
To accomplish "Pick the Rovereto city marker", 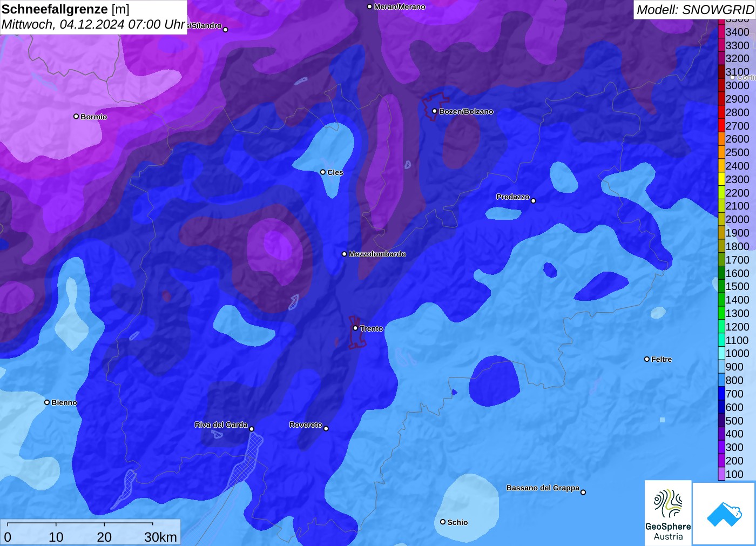I will point(326,429).
